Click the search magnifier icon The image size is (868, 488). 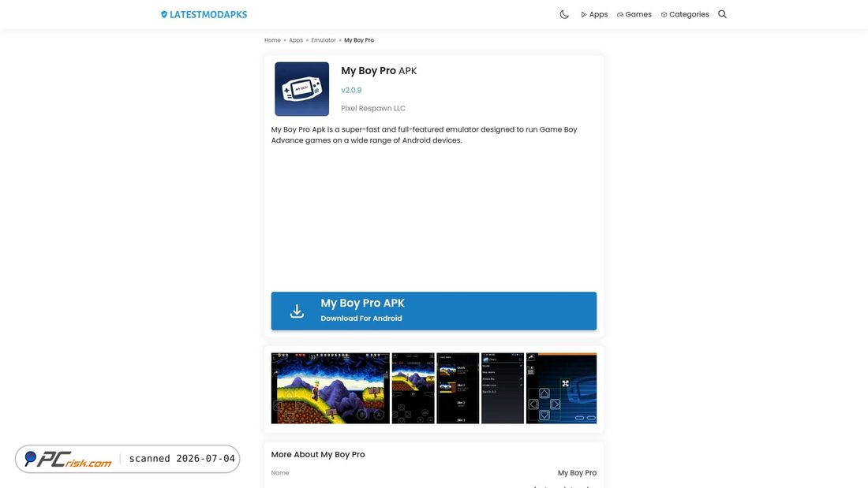(722, 14)
